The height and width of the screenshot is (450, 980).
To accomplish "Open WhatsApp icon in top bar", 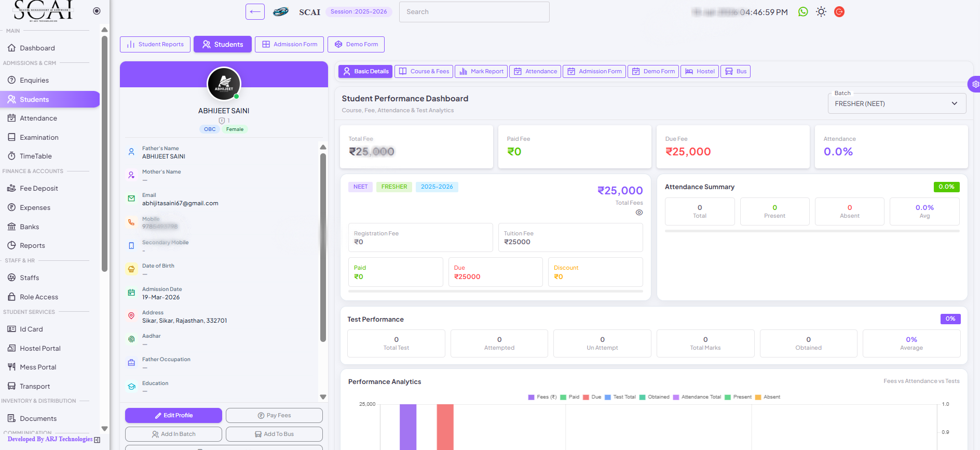I will click(803, 12).
